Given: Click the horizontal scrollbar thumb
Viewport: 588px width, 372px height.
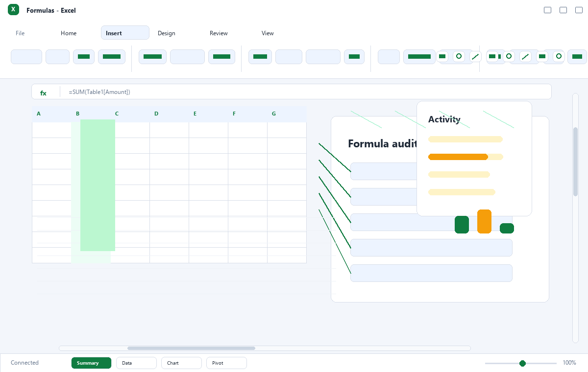Looking at the screenshot, I should coord(191,348).
